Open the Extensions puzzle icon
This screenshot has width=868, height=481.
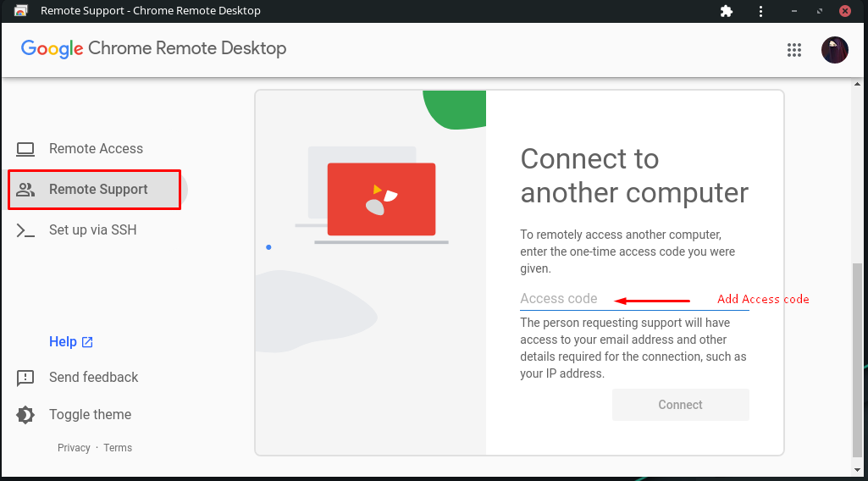727,11
